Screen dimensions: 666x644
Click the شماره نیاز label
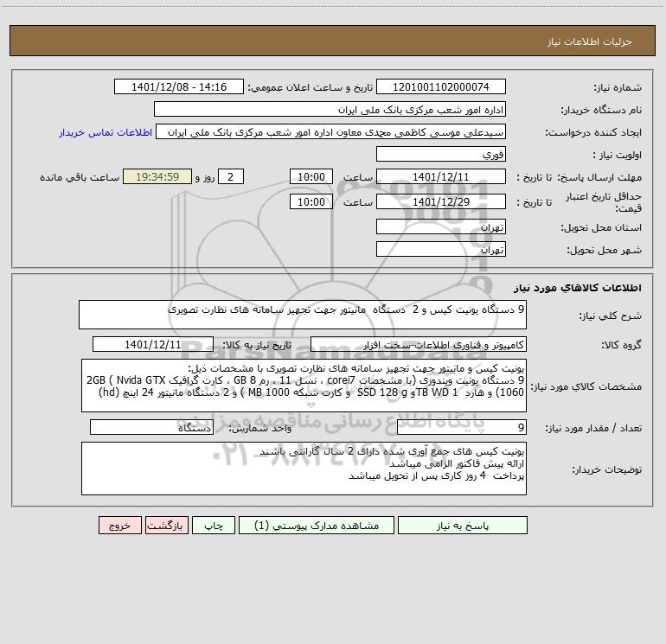(x=618, y=87)
